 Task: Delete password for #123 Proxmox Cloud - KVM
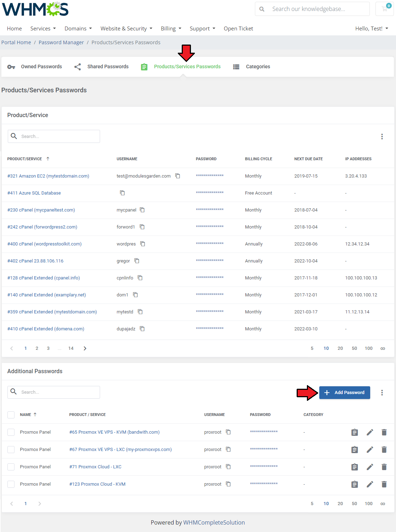point(384,484)
